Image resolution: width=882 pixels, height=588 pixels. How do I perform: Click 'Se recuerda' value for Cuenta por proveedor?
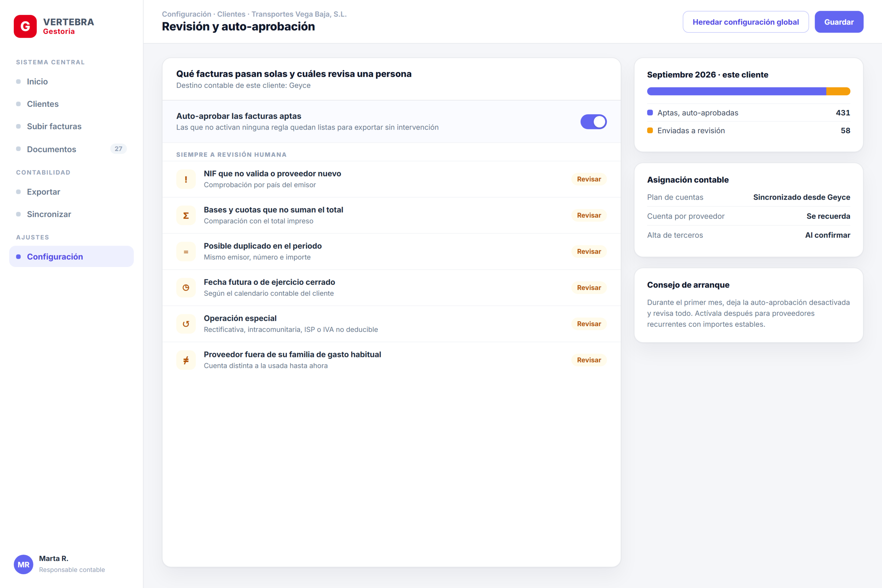point(828,216)
